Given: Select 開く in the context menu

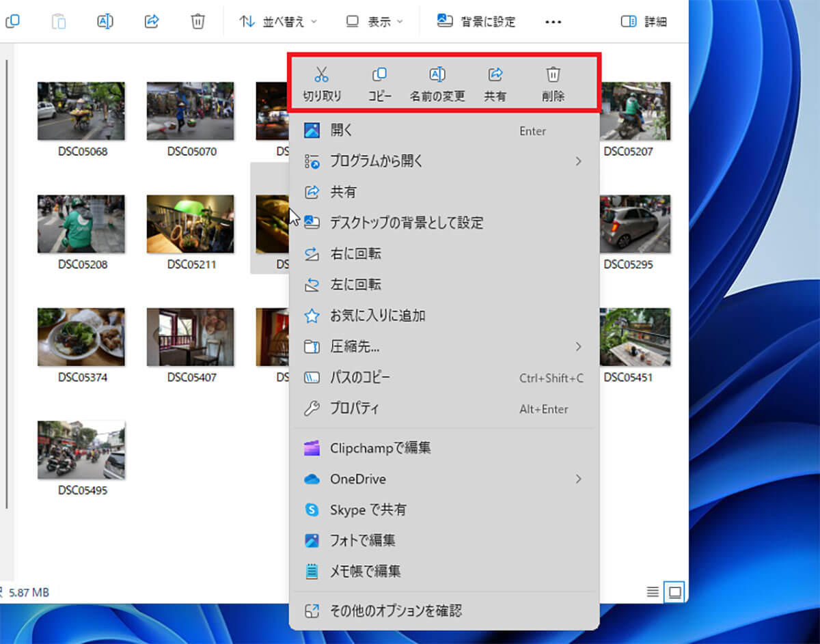Looking at the screenshot, I should pyautogui.click(x=444, y=130).
